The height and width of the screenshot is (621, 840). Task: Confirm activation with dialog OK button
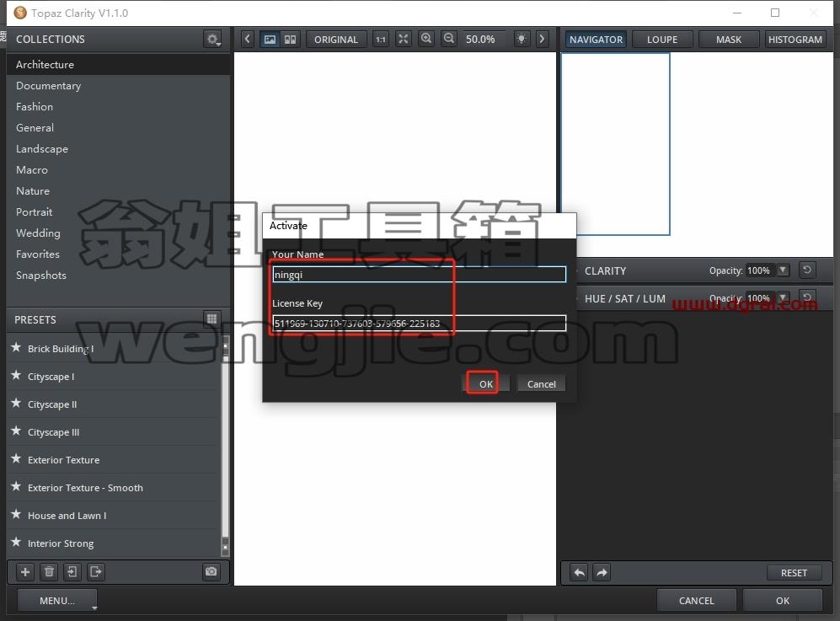485,383
